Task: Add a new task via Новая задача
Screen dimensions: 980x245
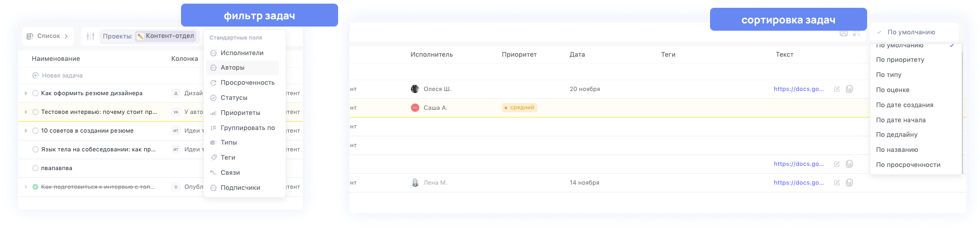Action: (62, 75)
